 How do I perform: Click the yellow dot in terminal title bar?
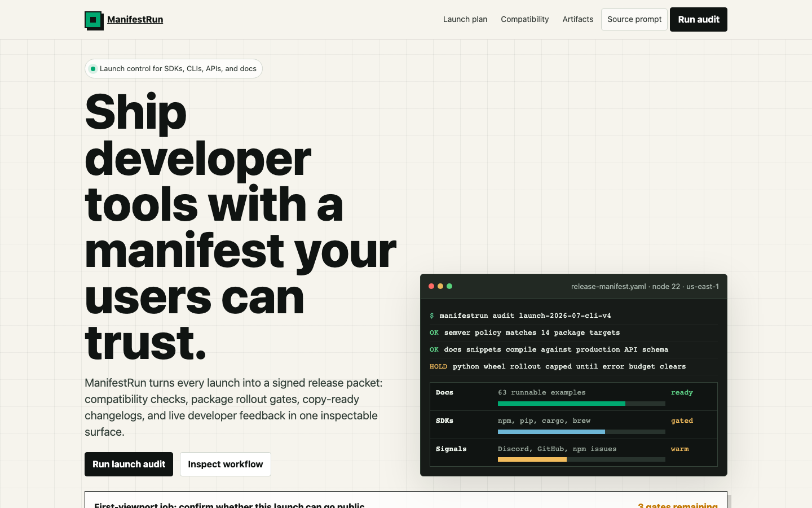coord(440,286)
